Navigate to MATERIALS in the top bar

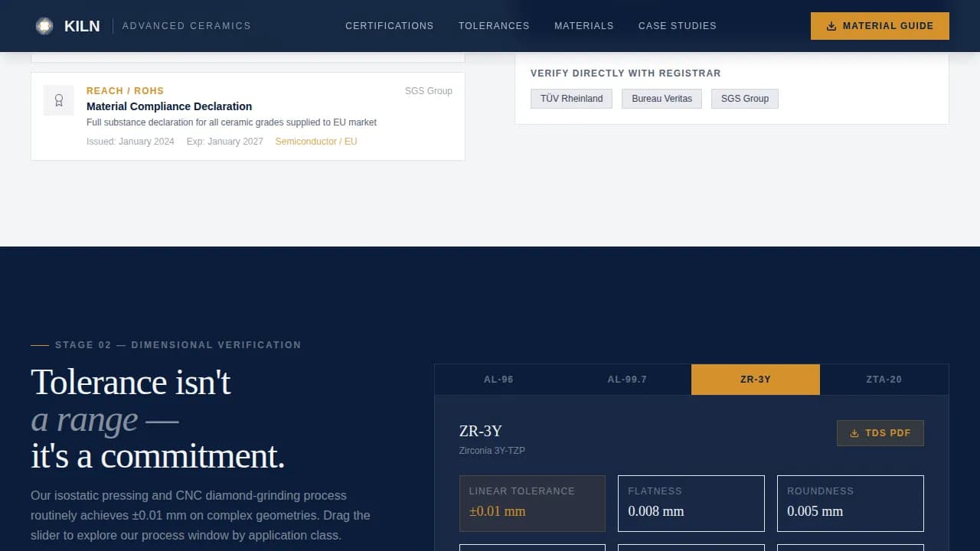[x=584, y=25]
